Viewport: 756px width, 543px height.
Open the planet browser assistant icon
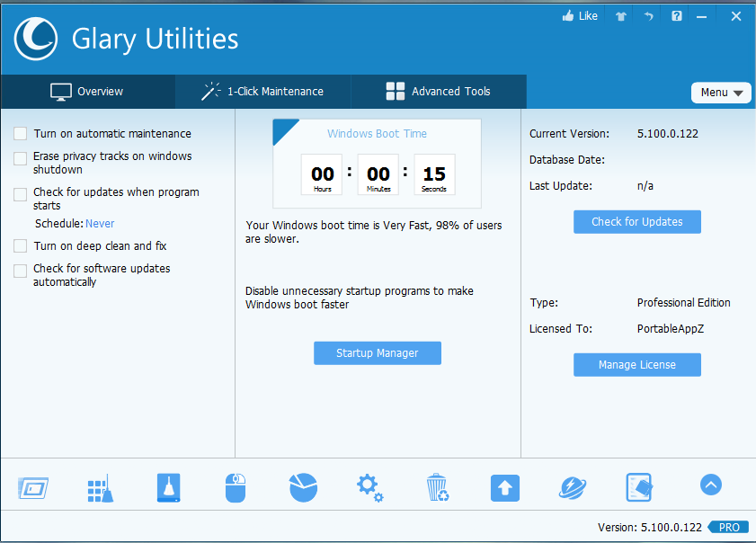pyautogui.click(x=573, y=488)
